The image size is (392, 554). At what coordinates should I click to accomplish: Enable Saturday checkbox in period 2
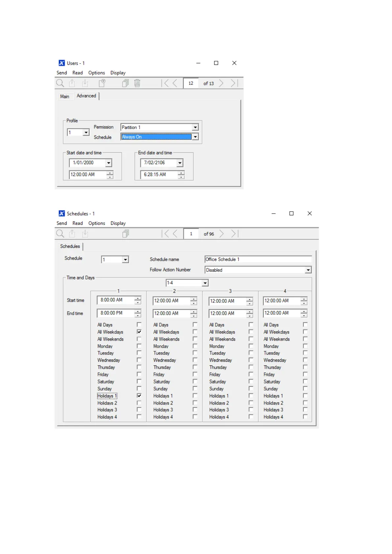point(195,382)
